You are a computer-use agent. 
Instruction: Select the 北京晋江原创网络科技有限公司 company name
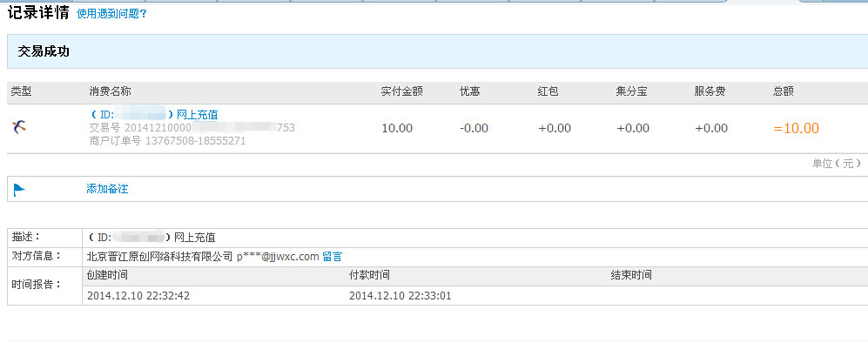click(x=160, y=257)
